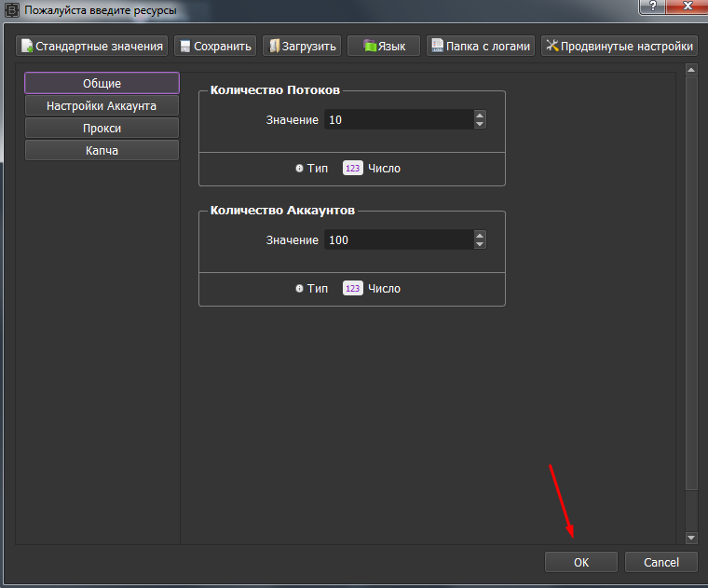
Task: Increase the Количество Аккаунтов value
Action: pyautogui.click(x=480, y=236)
